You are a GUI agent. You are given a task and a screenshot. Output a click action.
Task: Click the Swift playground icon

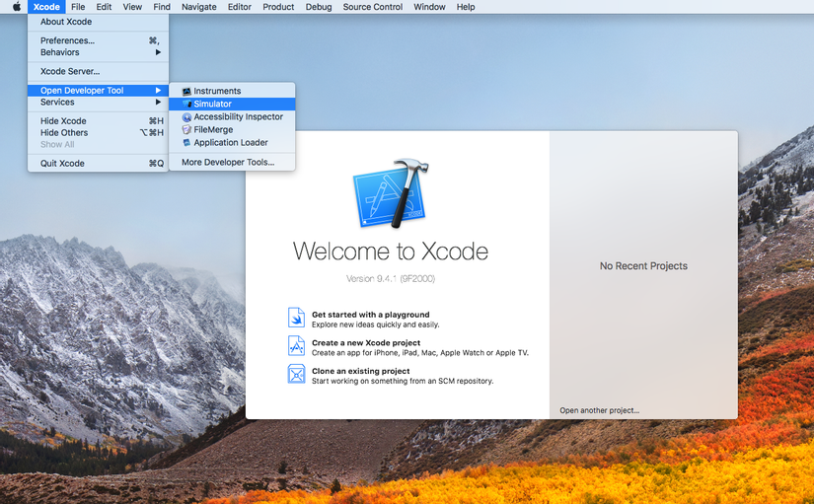click(x=296, y=318)
